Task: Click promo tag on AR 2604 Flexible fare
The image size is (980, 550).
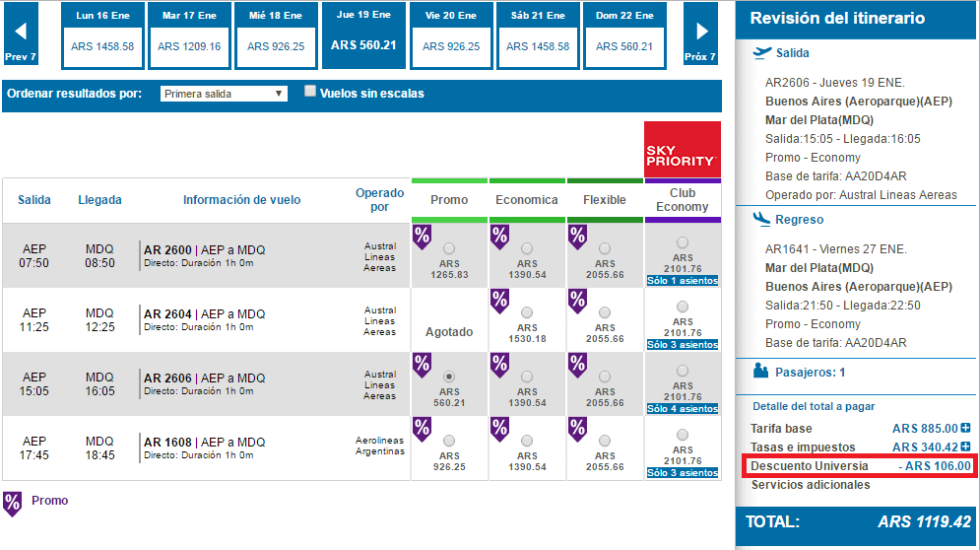Action: [x=577, y=302]
